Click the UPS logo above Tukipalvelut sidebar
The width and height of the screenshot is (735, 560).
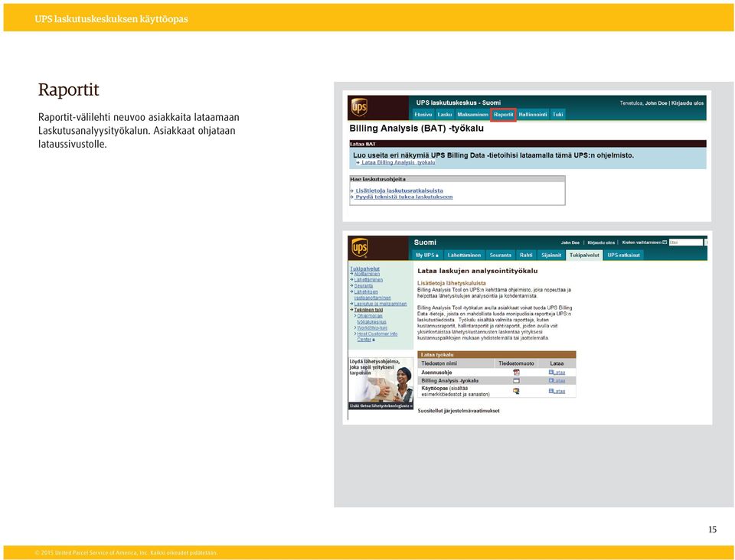(360, 248)
